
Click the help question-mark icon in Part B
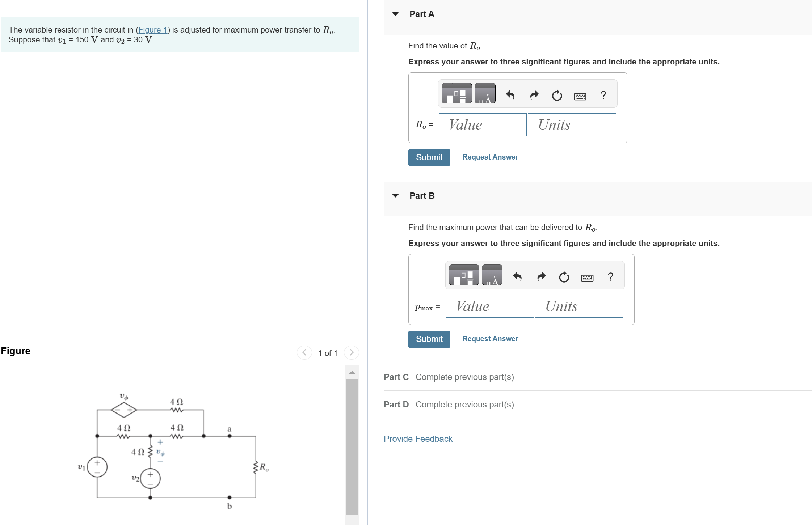(610, 277)
